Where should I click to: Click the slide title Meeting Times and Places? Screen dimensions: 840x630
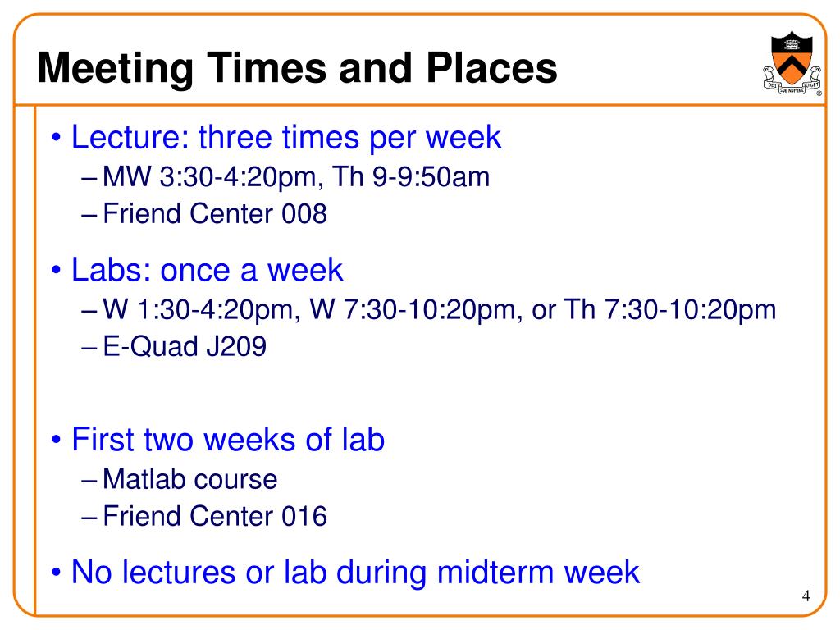(297, 69)
